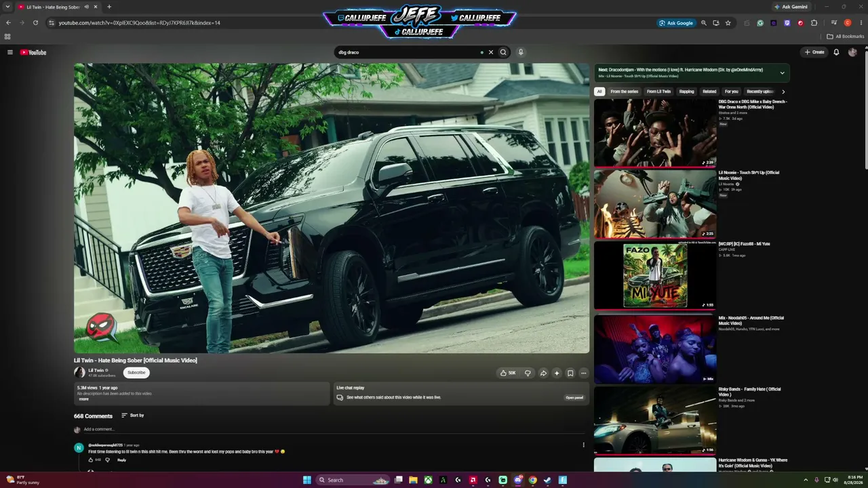Save the video with the bookmark icon
The height and width of the screenshot is (488, 868).
tap(570, 373)
